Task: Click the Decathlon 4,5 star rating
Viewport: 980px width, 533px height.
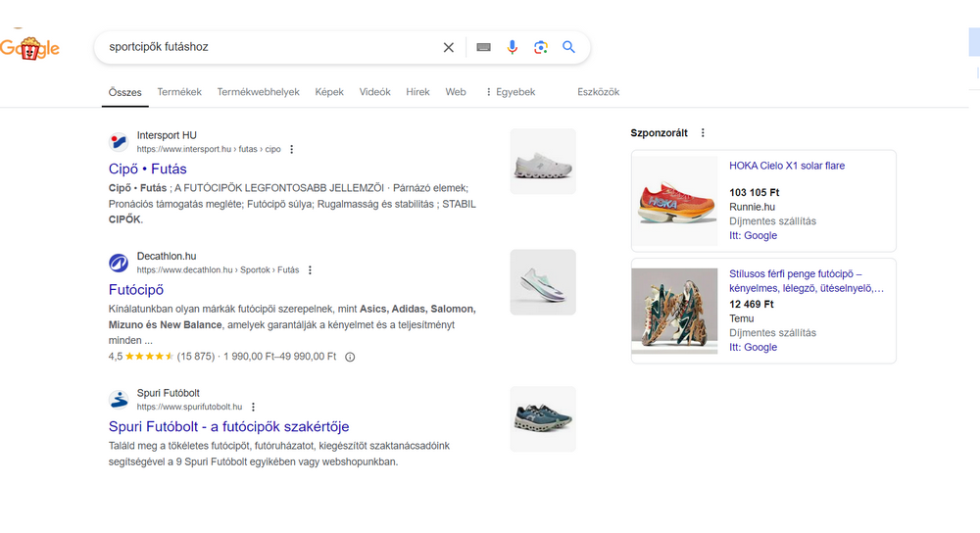Action: (140, 357)
